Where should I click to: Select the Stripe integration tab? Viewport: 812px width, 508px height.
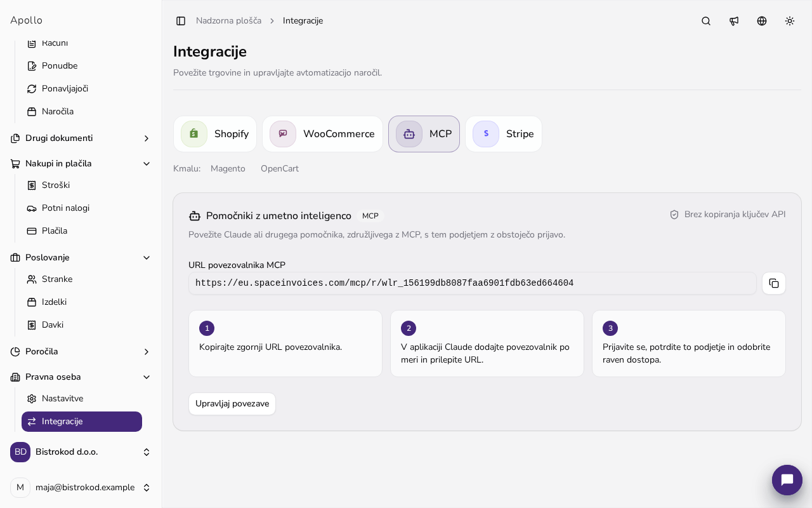coord(504,134)
